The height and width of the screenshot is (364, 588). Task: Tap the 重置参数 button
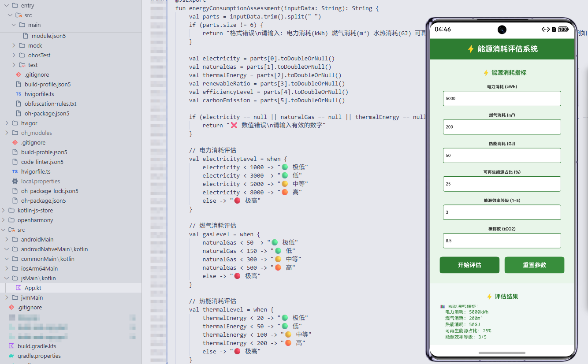534,265
